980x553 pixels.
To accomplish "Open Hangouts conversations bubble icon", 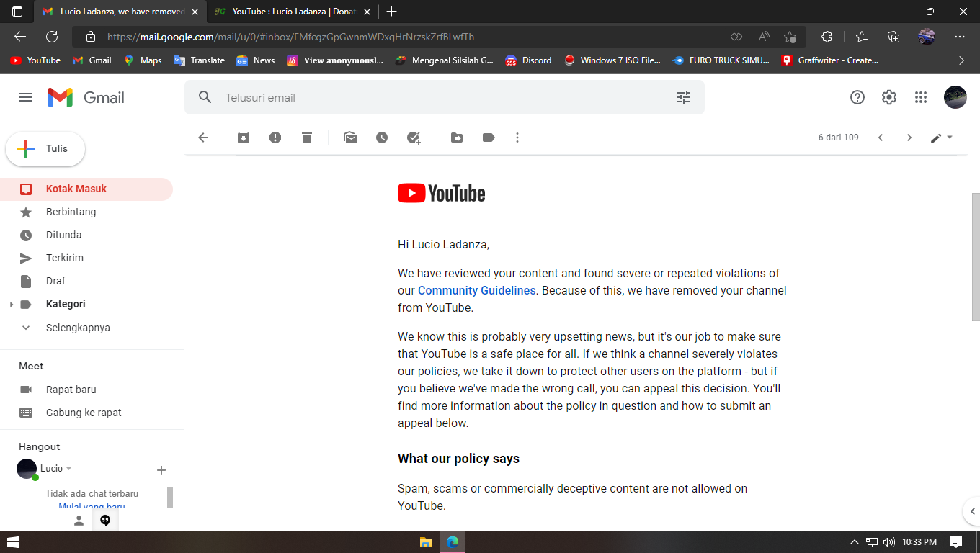I will coord(105,521).
